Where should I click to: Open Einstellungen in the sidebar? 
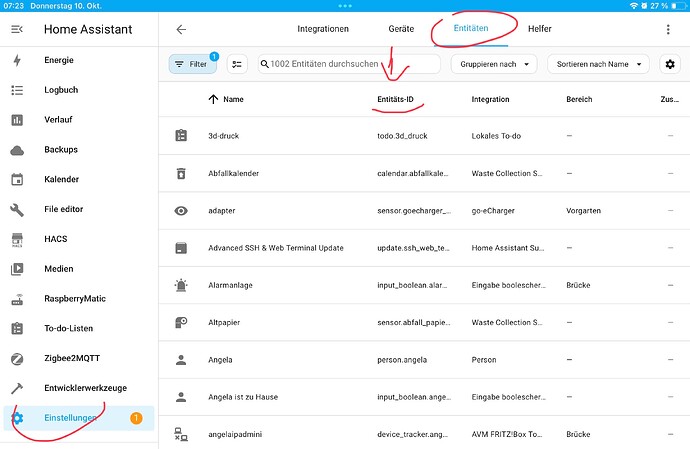(x=70, y=418)
